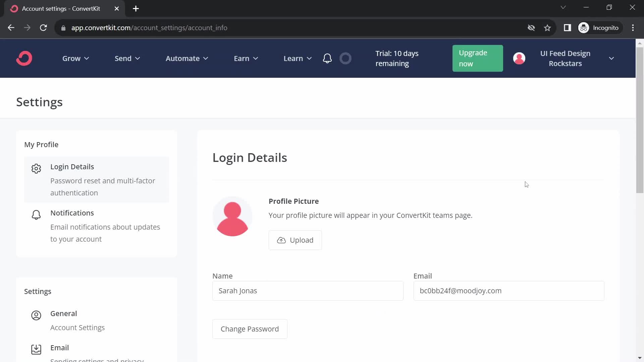Click the site lock icon in address bar
This screenshot has width=644, height=362.
tap(63, 28)
